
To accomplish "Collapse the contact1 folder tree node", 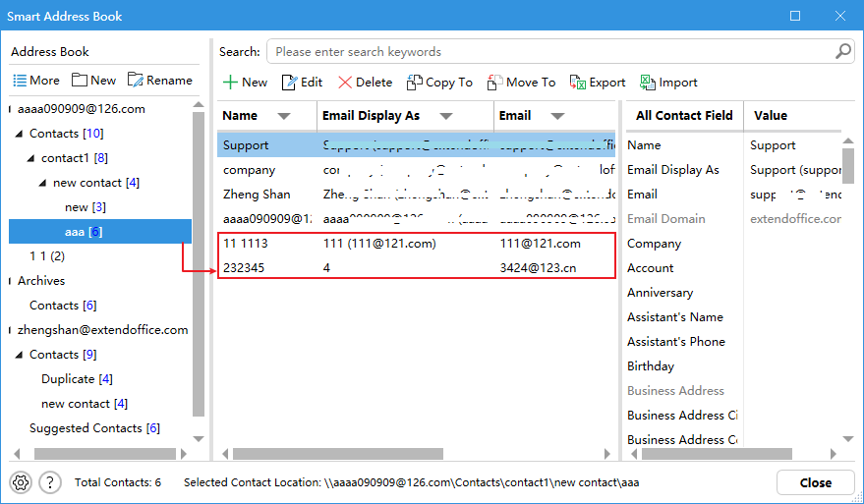I will coord(31,158).
